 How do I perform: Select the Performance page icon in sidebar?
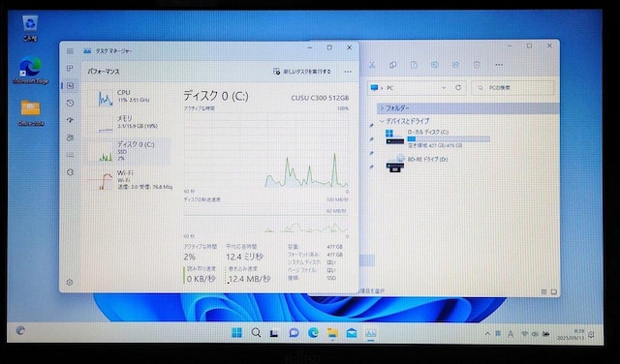coord(70,86)
